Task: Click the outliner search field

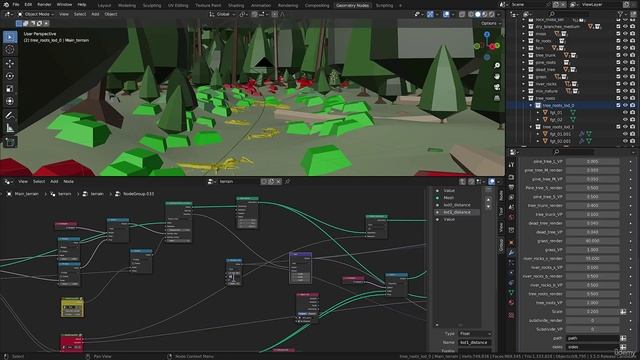Action: (x=571, y=14)
